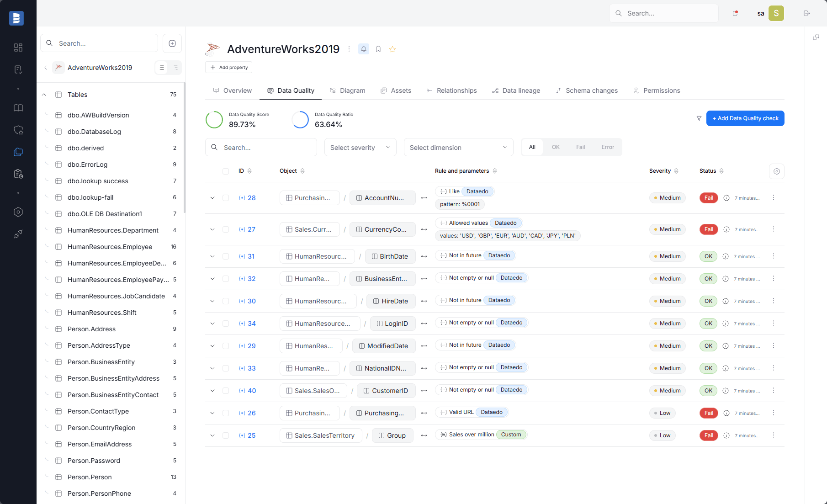
Task: Click the Dataedo logo in the sidebar
Action: [16, 18]
